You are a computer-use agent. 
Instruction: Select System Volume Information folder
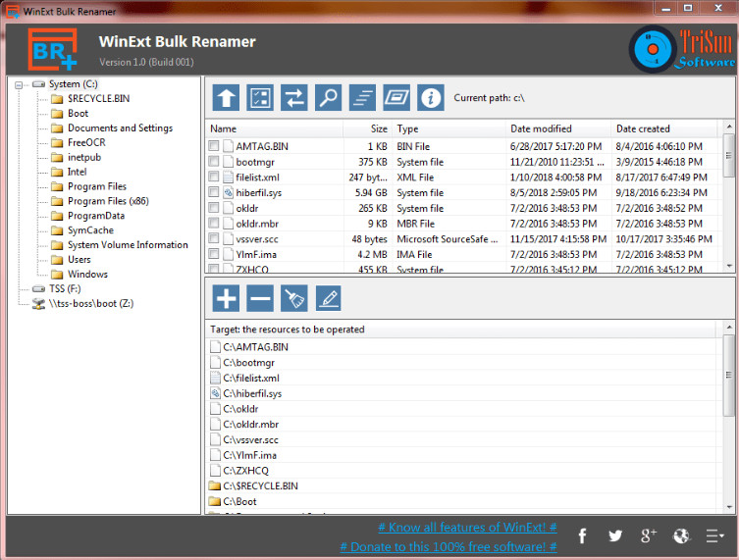(128, 245)
